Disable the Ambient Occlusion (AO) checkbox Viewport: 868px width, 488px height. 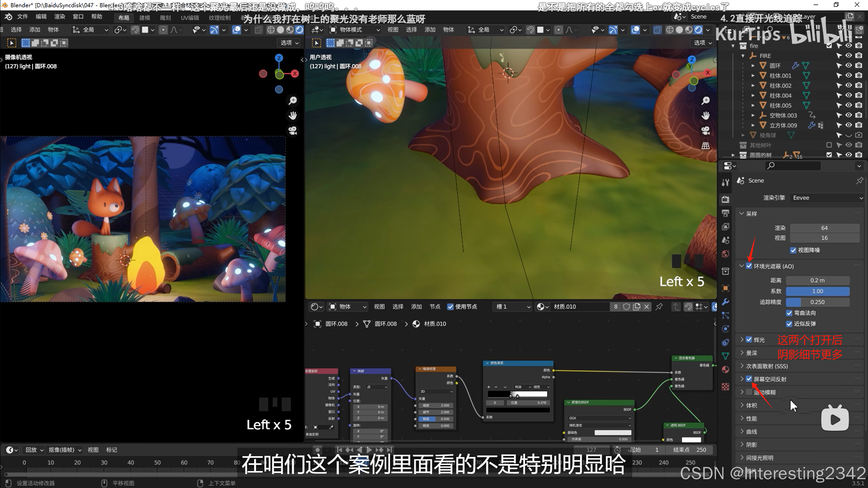(x=749, y=266)
